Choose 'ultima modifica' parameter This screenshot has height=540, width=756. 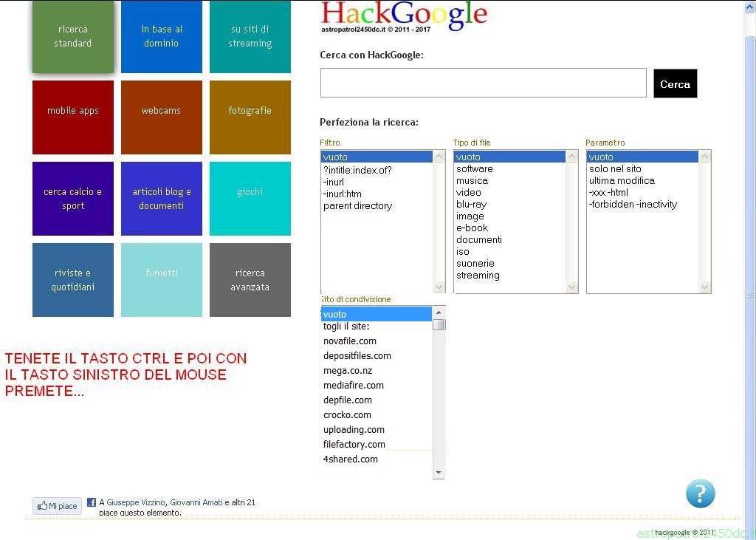click(643, 180)
